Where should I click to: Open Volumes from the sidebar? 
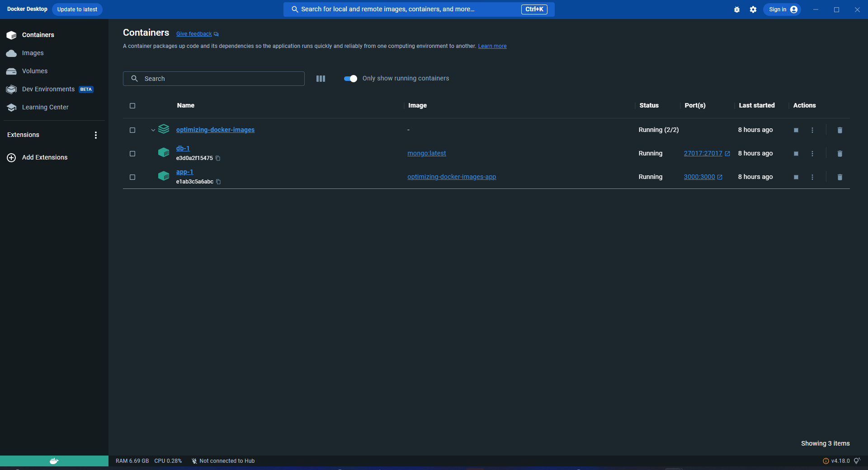pyautogui.click(x=34, y=71)
